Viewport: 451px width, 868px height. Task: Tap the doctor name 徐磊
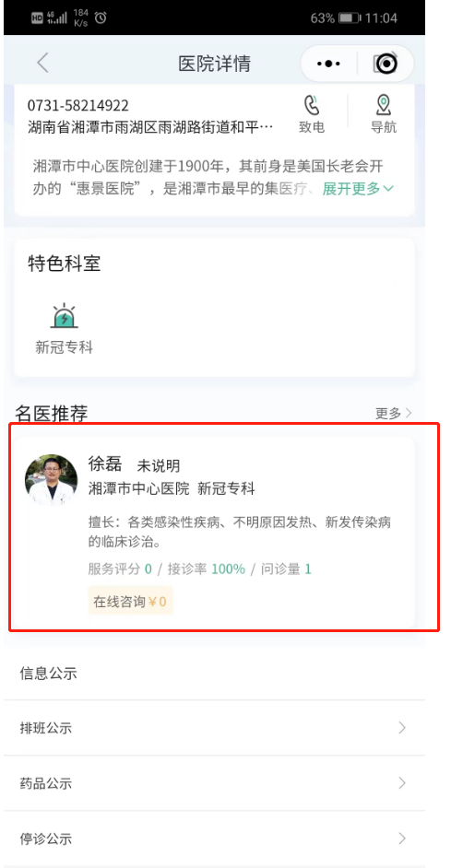[x=105, y=463]
